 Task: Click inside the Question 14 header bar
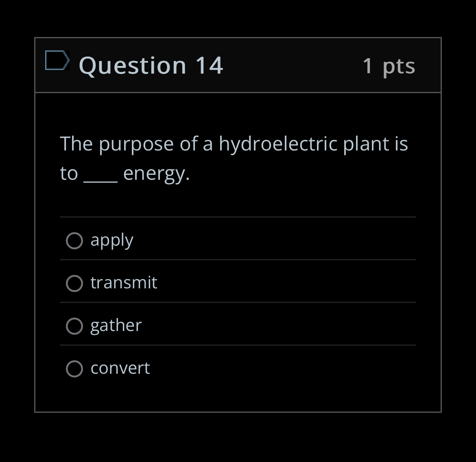[x=285, y=65]
